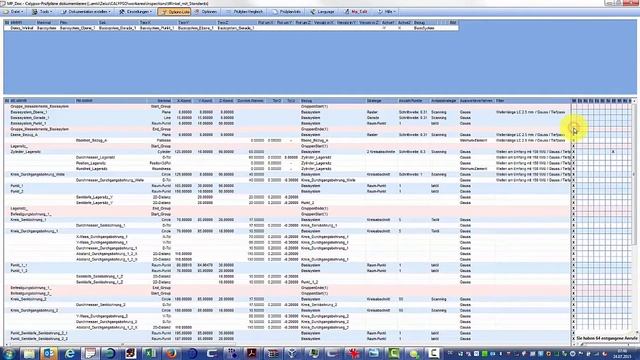
Task: Click the Prüfplaninfo toolbar button
Action: [x=287, y=12]
